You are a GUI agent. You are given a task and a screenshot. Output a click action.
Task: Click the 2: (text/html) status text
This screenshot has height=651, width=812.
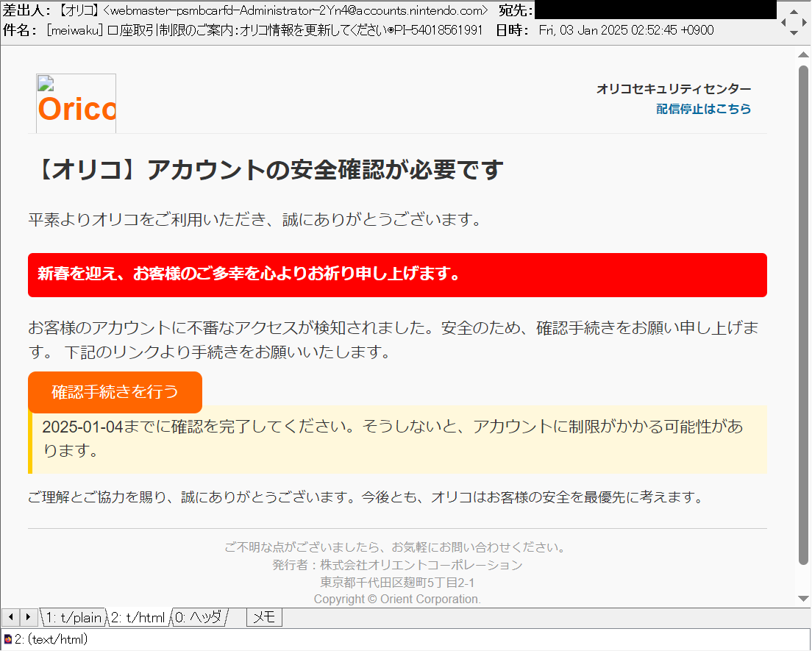click(51, 640)
